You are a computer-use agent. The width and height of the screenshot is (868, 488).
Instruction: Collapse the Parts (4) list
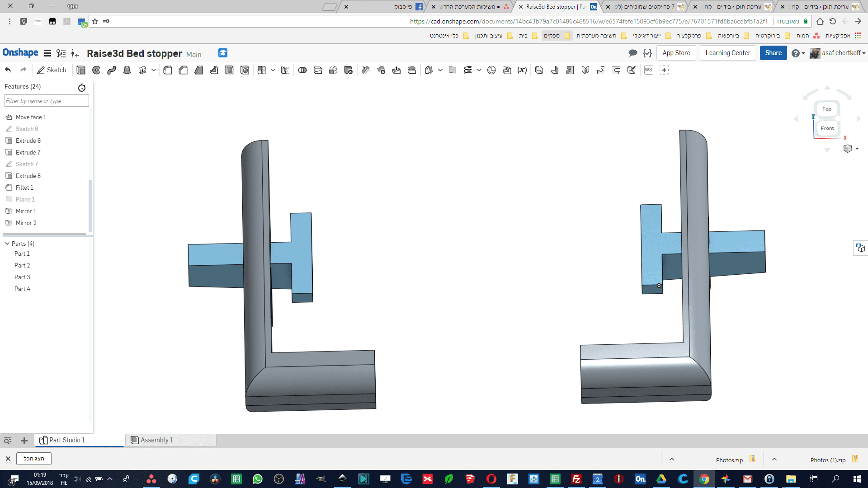point(7,244)
